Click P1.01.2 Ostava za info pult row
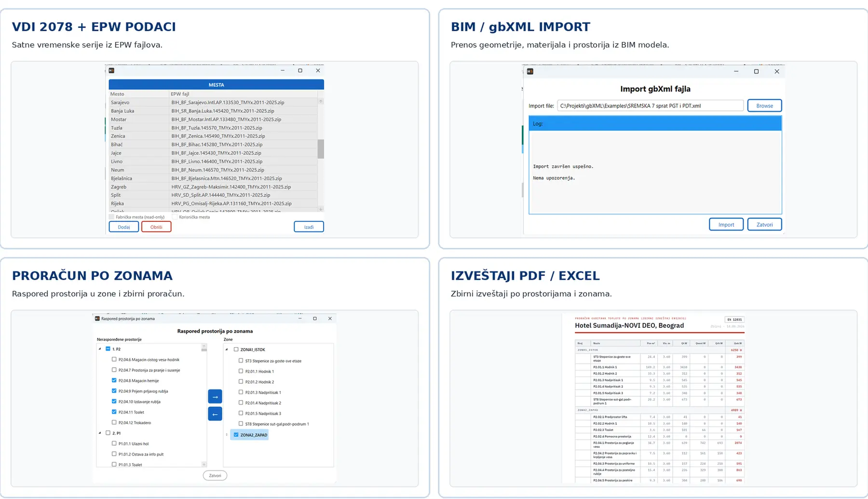 pos(141,454)
